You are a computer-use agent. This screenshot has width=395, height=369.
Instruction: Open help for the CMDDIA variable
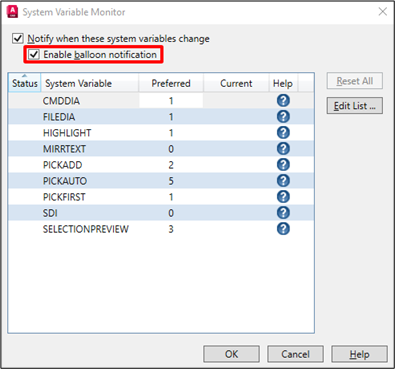(283, 101)
